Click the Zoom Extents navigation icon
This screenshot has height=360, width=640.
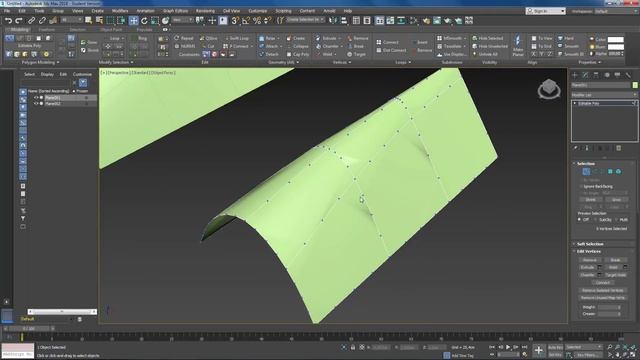coord(625,347)
